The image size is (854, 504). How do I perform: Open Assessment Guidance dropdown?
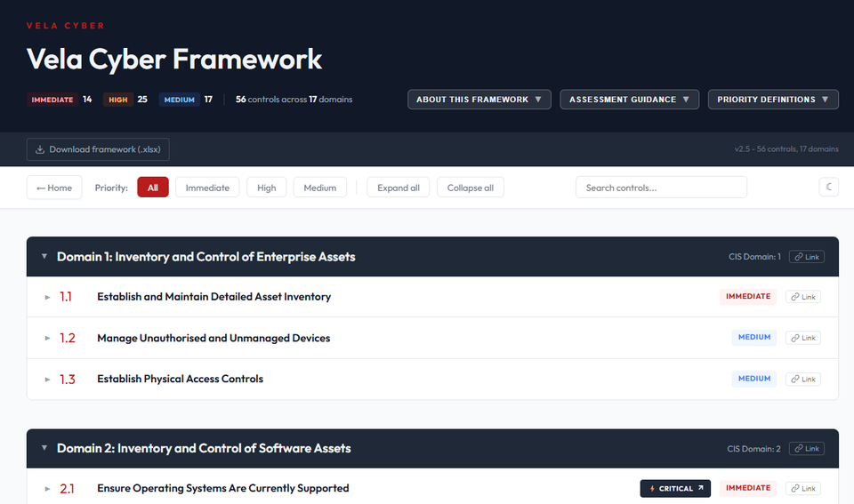[x=630, y=100]
